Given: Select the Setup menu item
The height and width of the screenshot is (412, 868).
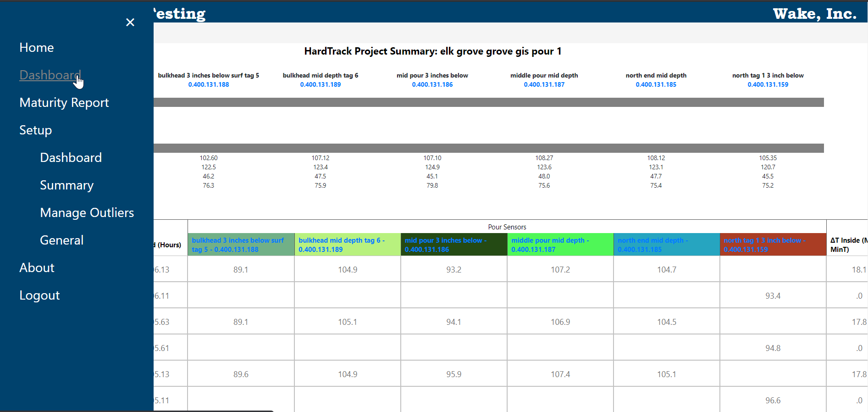Looking at the screenshot, I should click(x=36, y=130).
